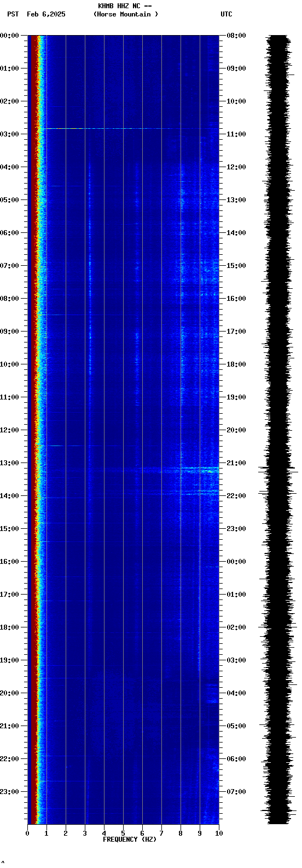Click the UTC '04:00' time tick label

click(x=236, y=693)
